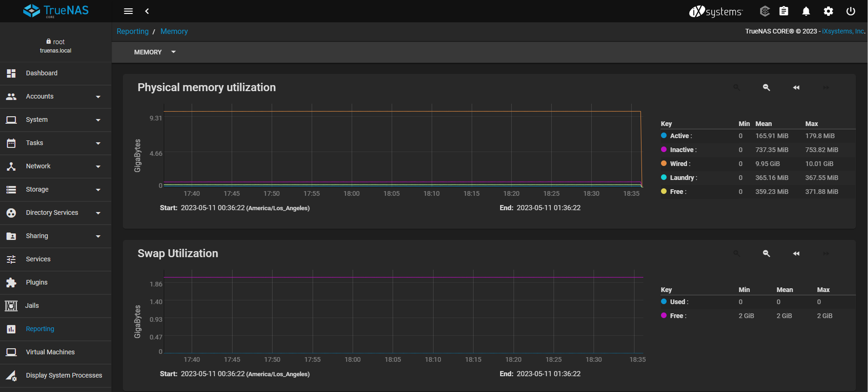Zoom out on Physical memory utilization chart
Screen dimensions: 868x392
767,87
